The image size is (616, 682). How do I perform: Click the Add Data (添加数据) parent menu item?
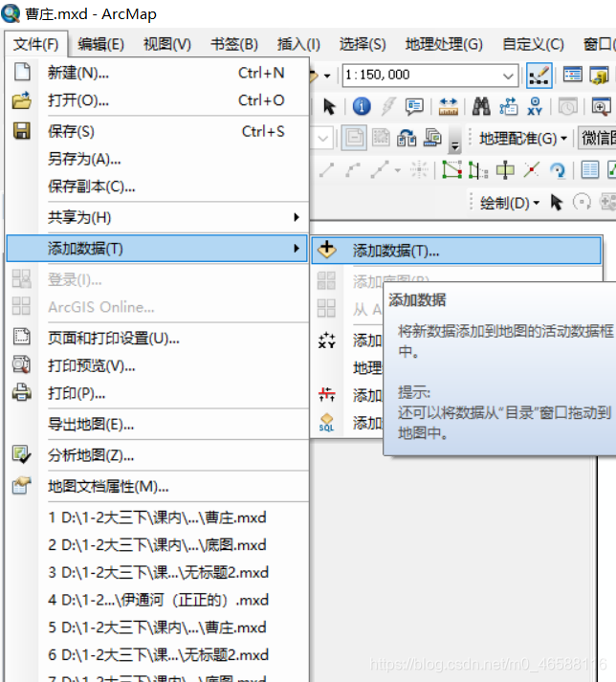(157, 249)
